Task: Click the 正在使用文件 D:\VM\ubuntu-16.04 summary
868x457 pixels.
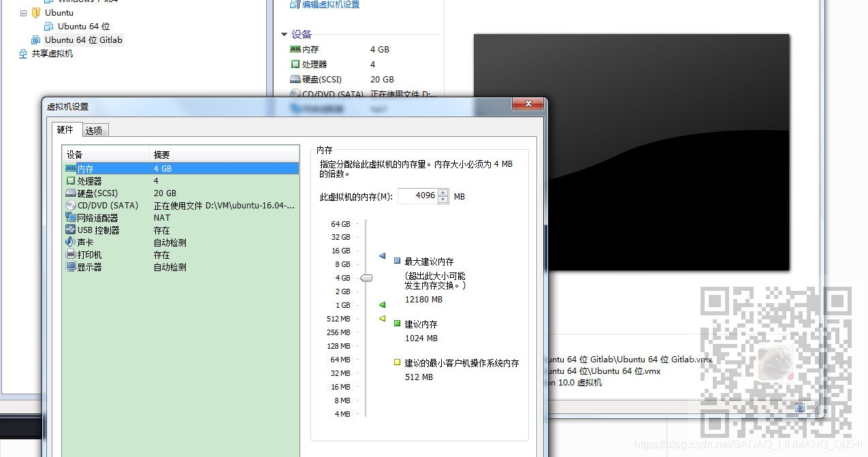Action: [225, 205]
